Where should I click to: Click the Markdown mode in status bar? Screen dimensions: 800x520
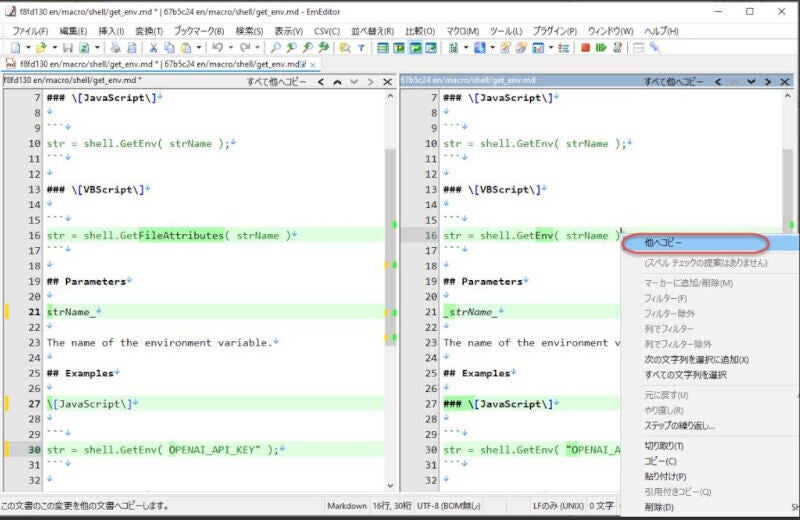(348, 506)
